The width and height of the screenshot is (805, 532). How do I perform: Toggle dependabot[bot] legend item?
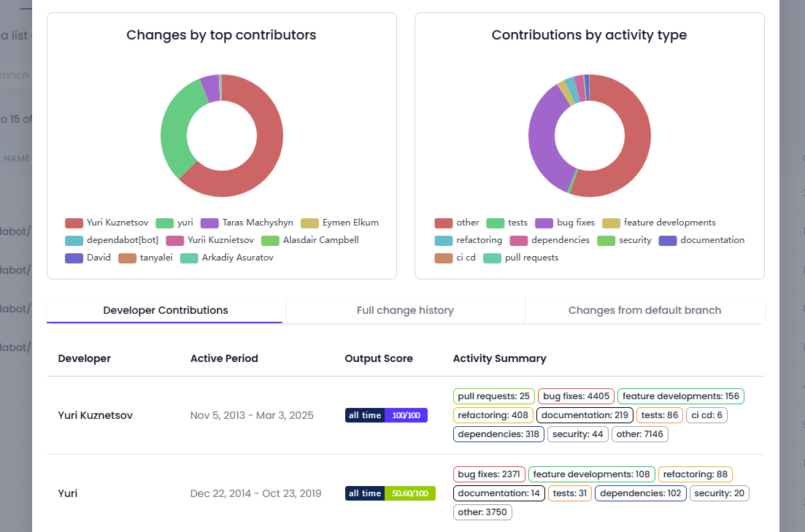point(112,240)
